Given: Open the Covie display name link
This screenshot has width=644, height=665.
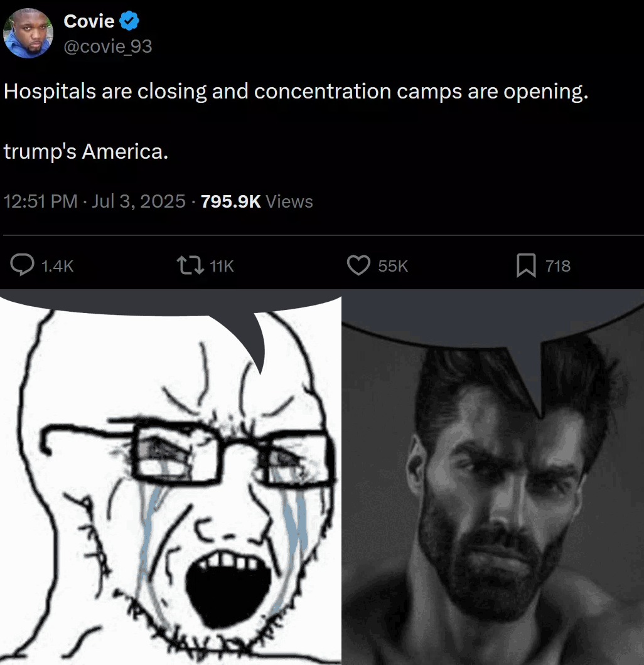Looking at the screenshot, I should [x=89, y=21].
